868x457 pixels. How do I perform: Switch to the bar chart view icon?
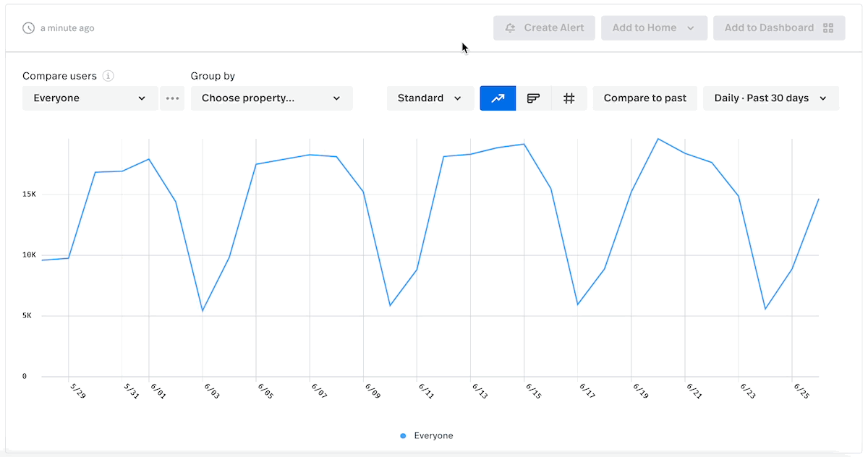click(533, 98)
